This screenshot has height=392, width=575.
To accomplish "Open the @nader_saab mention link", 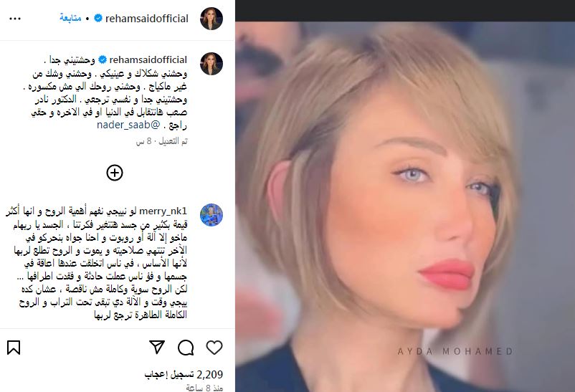I will [129, 125].
